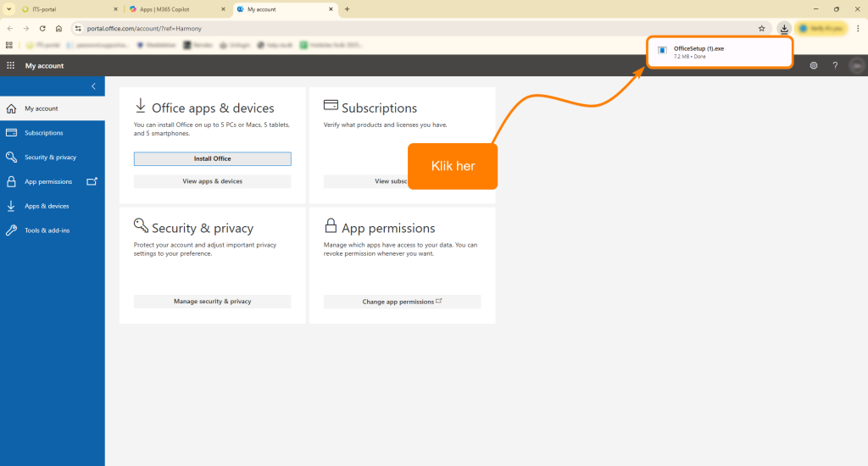Go to Apps & devices in the sidebar
The height and width of the screenshot is (466, 868).
pyautogui.click(x=47, y=206)
